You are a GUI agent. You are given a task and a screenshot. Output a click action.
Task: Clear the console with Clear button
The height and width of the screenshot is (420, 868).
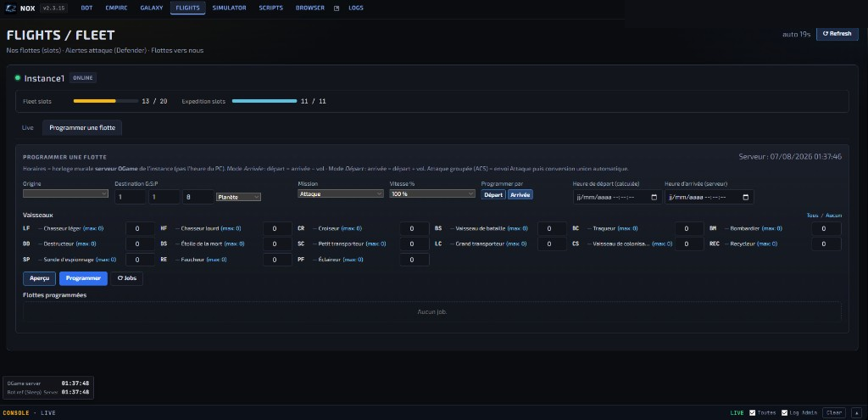pos(834,413)
